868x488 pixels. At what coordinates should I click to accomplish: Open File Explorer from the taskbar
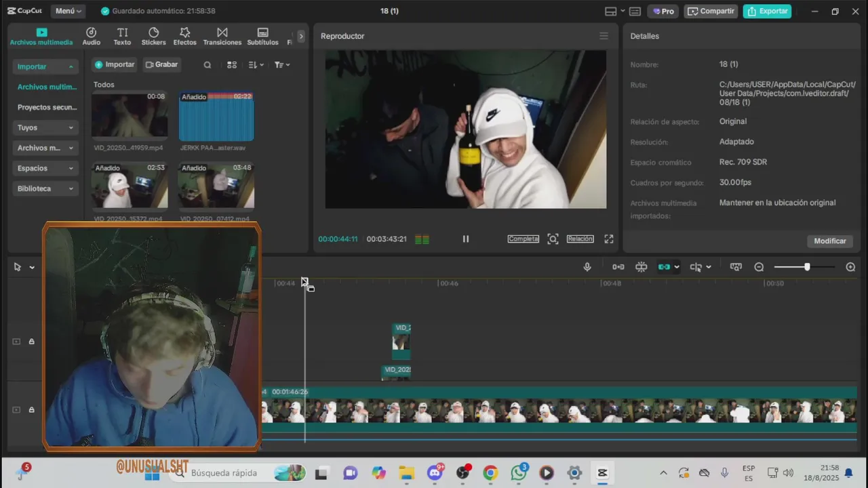[406, 473]
